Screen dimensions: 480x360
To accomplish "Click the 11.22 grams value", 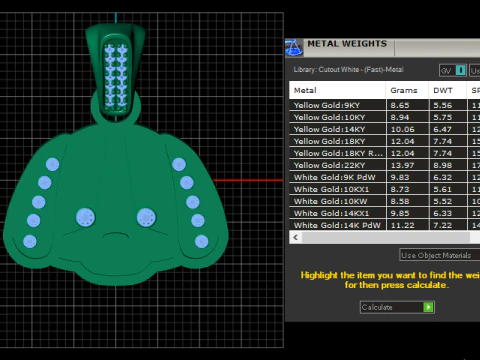I will [x=402, y=225].
